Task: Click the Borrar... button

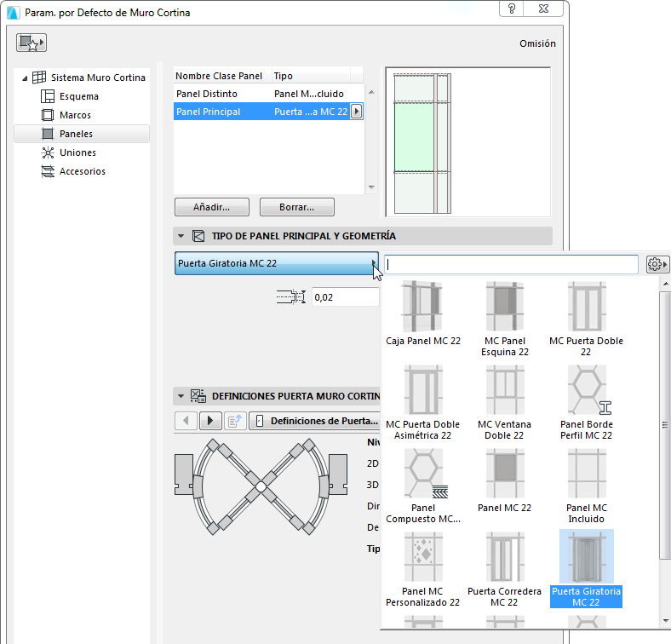Action: (x=297, y=207)
